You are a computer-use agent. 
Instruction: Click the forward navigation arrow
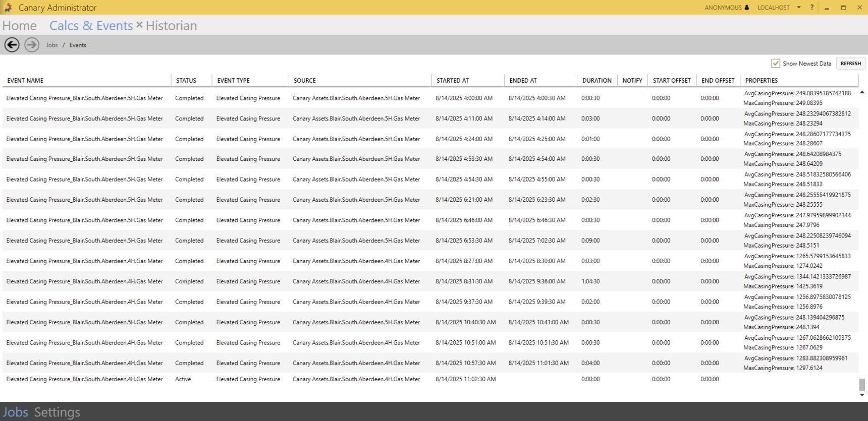(32, 45)
